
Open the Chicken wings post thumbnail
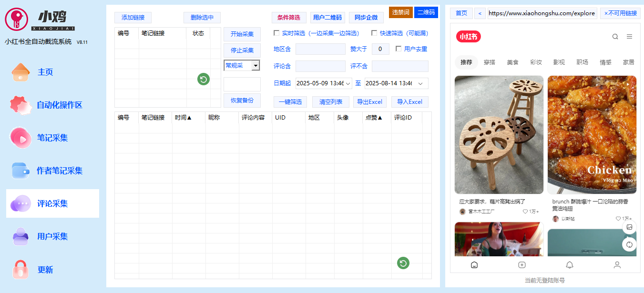click(592, 135)
